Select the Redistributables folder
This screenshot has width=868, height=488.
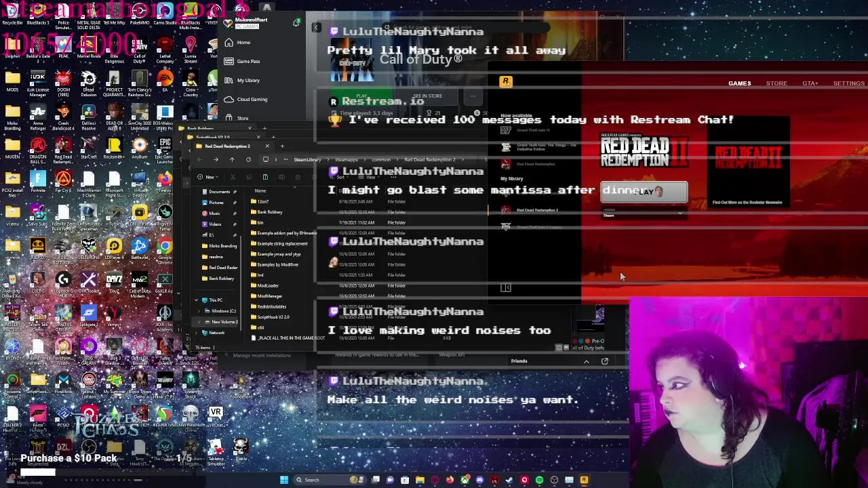(269, 306)
